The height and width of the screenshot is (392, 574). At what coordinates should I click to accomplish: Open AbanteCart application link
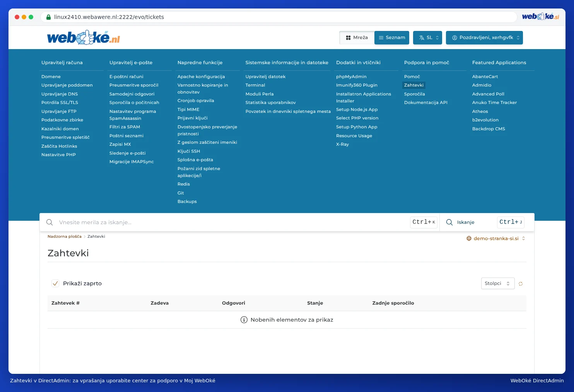pyautogui.click(x=485, y=77)
